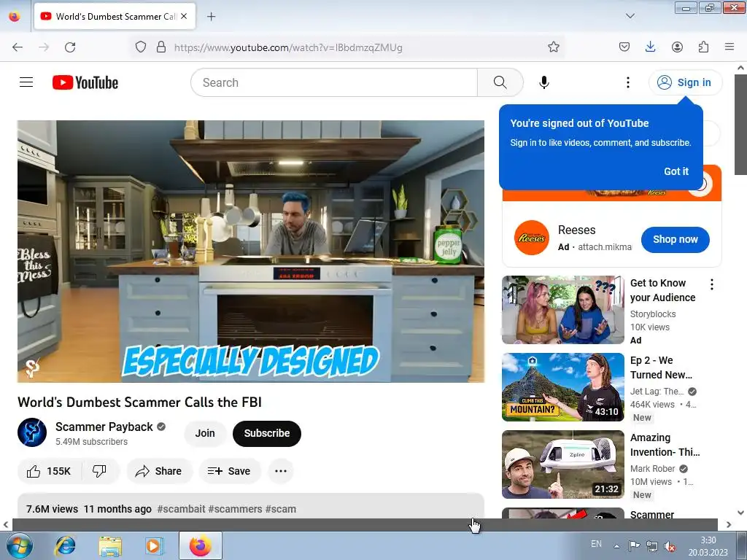Screen dimensions: 747x560
Task: Open the YouTube guide hamburger menu
Action: tap(26, 82)
